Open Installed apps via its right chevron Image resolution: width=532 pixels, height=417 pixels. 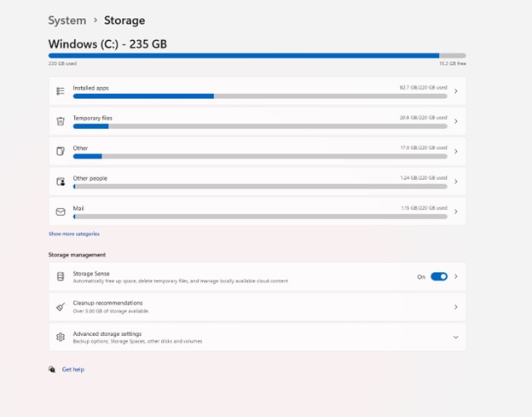click(456, 91)
